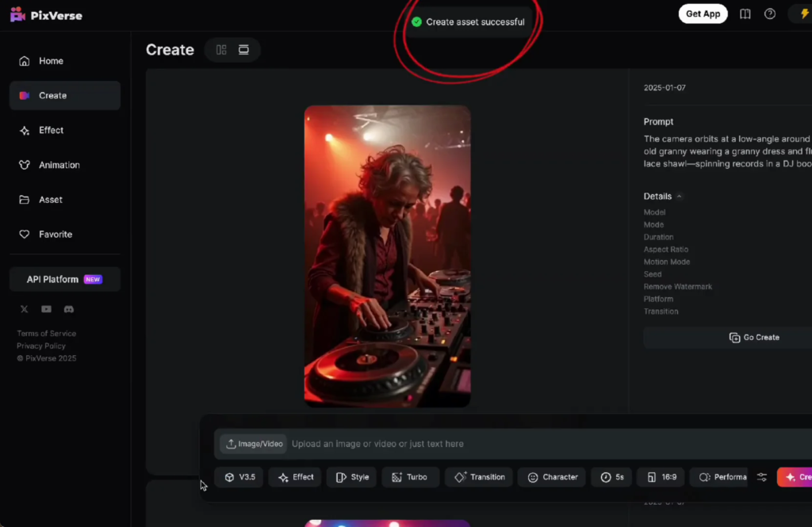Image resolution: width=812 pixels, height=527 pixels.
Task: Open the tutorial book icon in header
Action: (745, 14)
